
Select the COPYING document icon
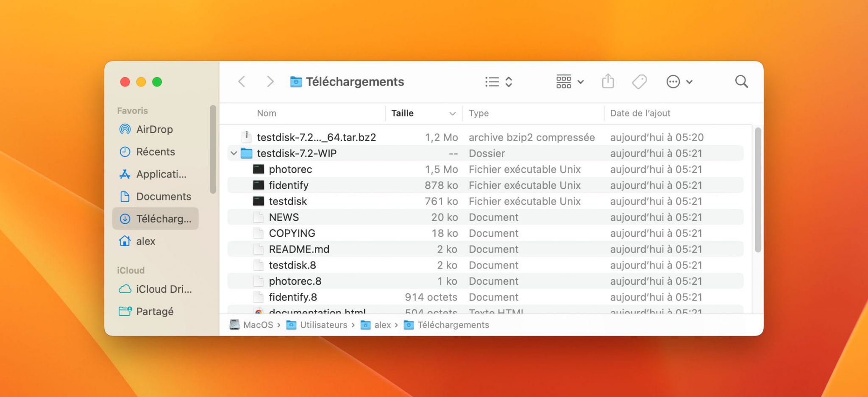click(258, 233)
